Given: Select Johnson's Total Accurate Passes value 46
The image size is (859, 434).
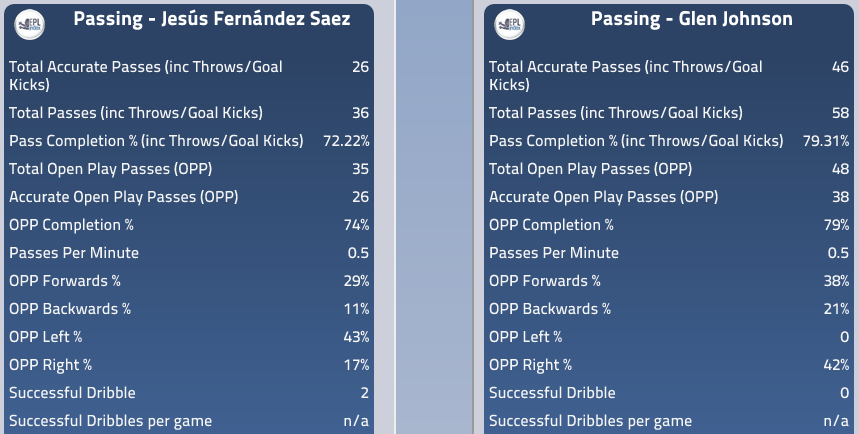Looking at the screenshot, I should click(x=839, y=67).
